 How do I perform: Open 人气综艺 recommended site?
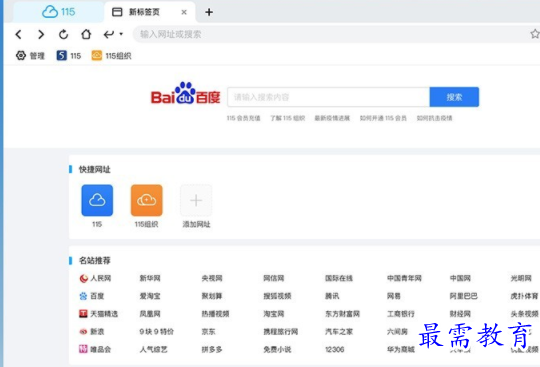(153, 349)
